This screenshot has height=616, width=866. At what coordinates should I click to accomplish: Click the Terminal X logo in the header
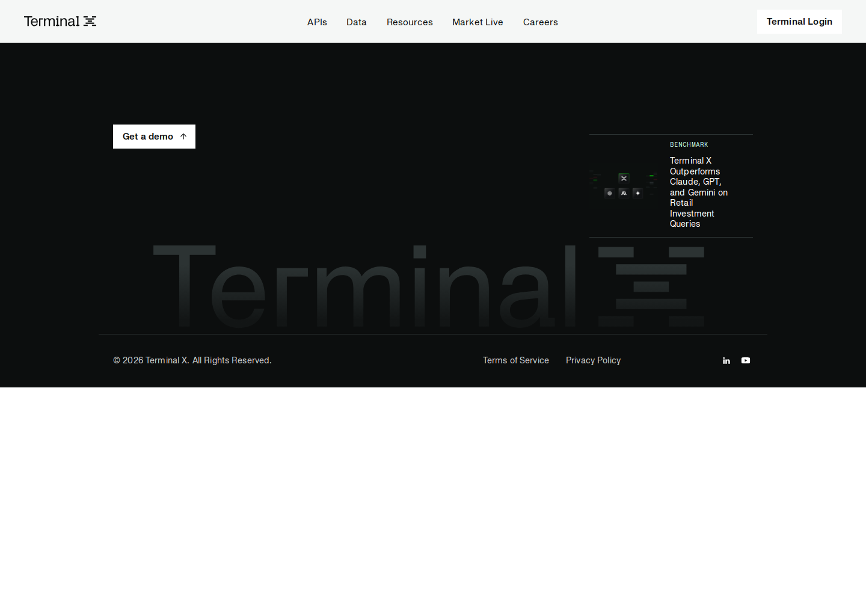(60, 21)
